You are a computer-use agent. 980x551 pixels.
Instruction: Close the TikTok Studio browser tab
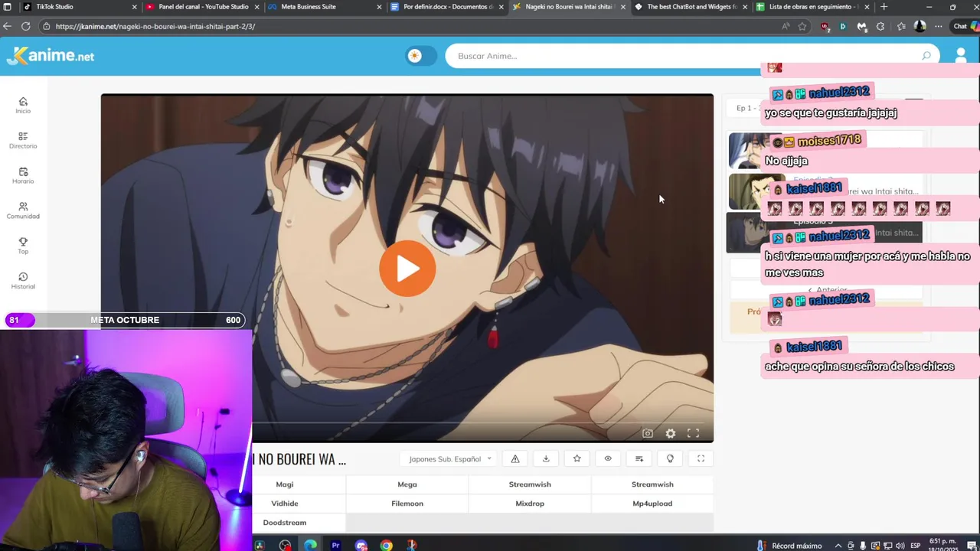[135, 7]
